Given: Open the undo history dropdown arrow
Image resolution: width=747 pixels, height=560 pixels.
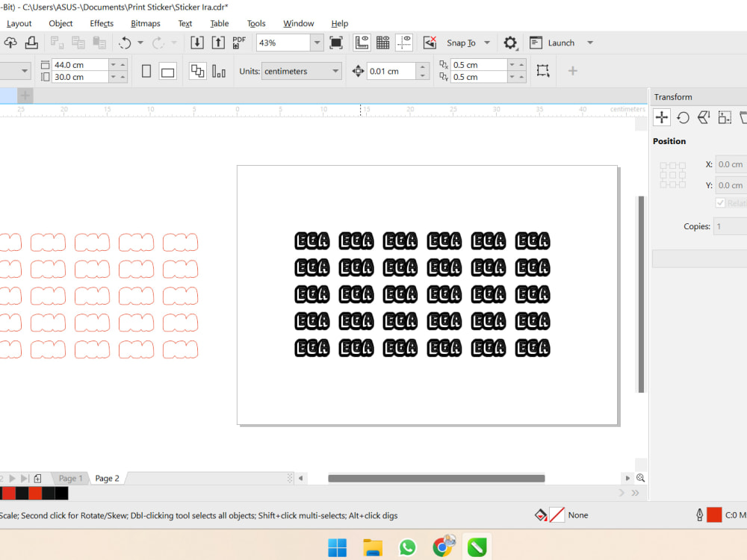Looking at the screenshot, I should coord(140,43).
